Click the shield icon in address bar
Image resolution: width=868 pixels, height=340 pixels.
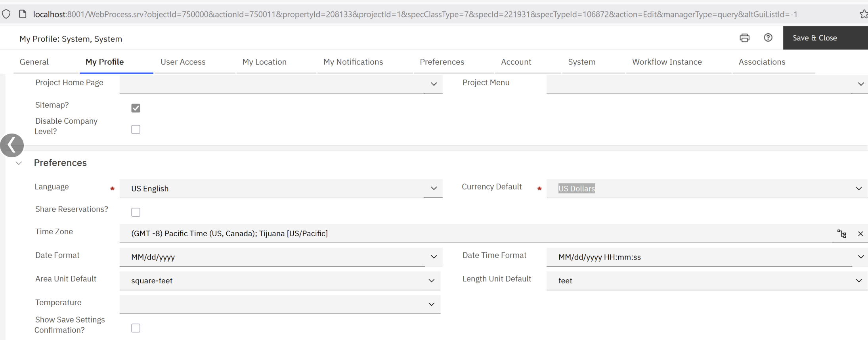[x=6, y=14]
